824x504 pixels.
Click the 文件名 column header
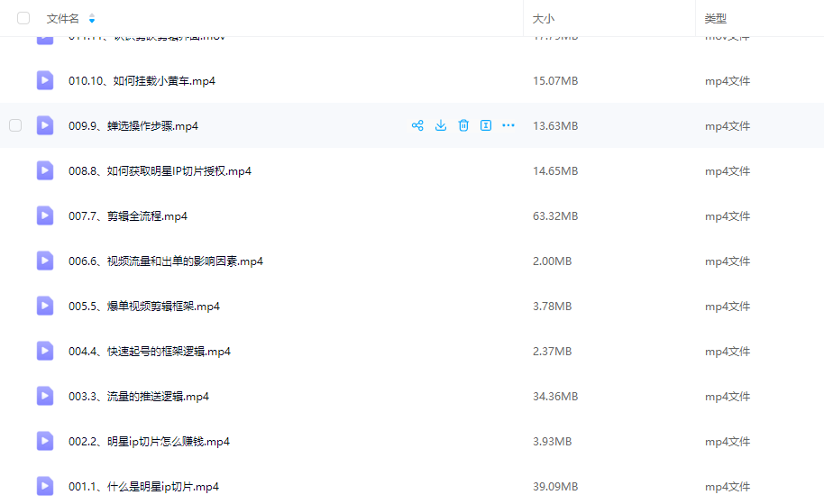(x=62, y=19)
